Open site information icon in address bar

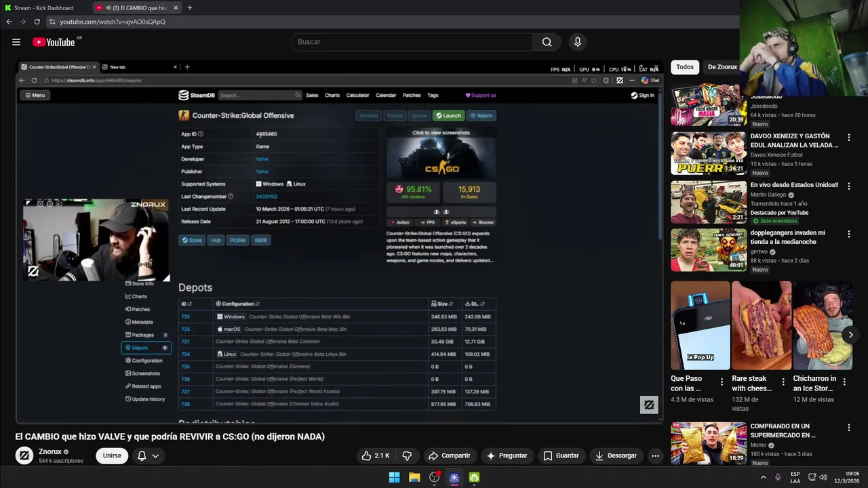[52, 22]
